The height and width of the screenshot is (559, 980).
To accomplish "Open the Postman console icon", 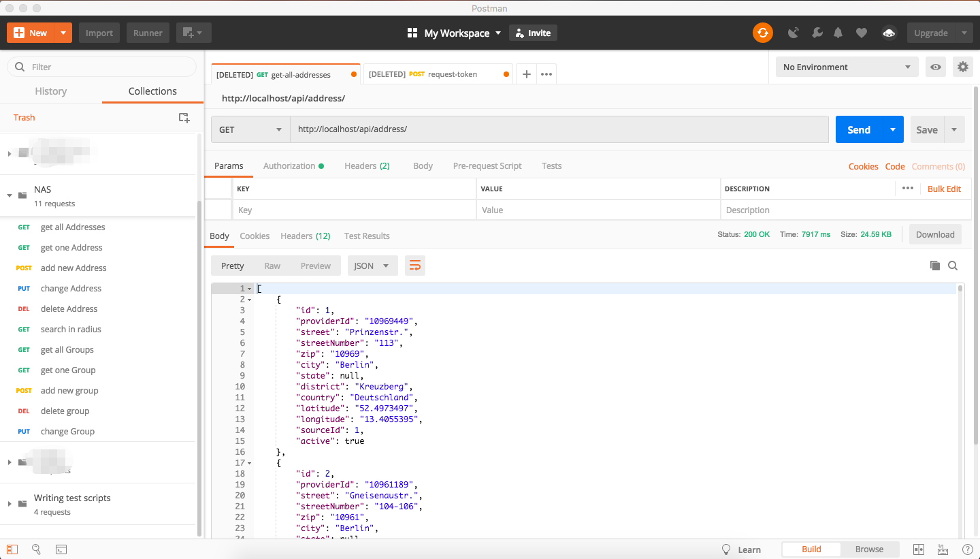I will [61, 549].
